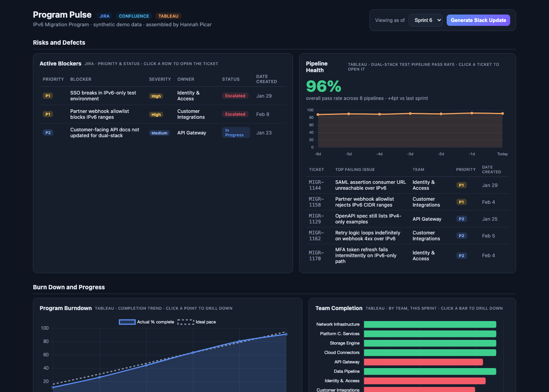Open ticket MIGR-1144
The width and height of the screenshot is (549, 392).
pos(407,185)
